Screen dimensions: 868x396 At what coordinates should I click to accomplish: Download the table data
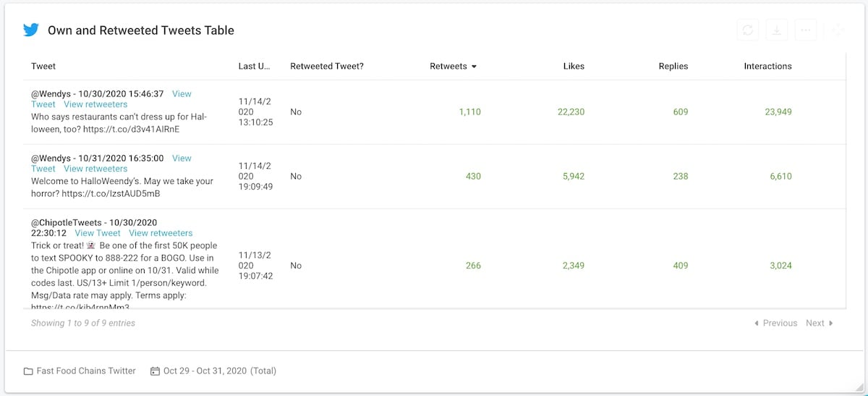pyautogui.click(x=777, y=30)
